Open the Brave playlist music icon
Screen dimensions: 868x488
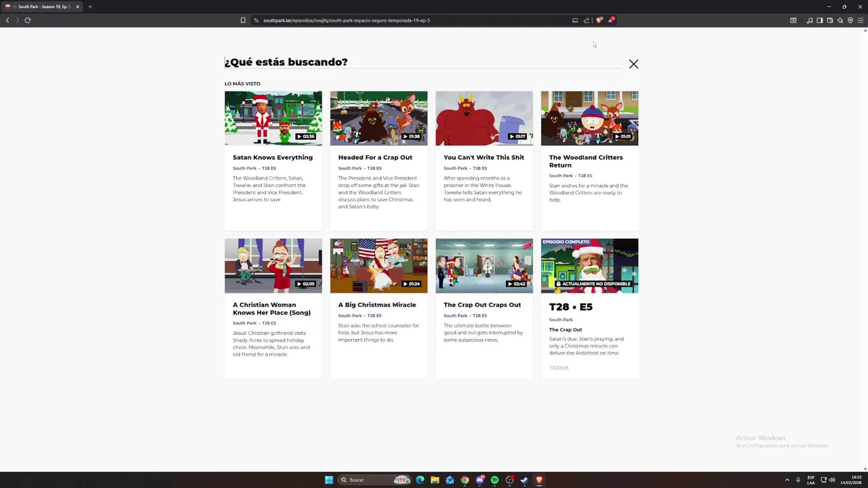click(810, 20)
